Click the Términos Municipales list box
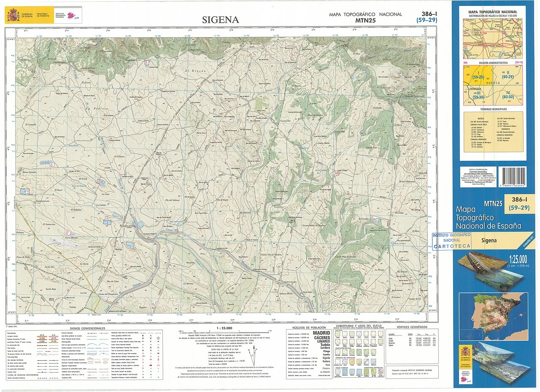This screenshot has width=540, height=392. (493, 132)
